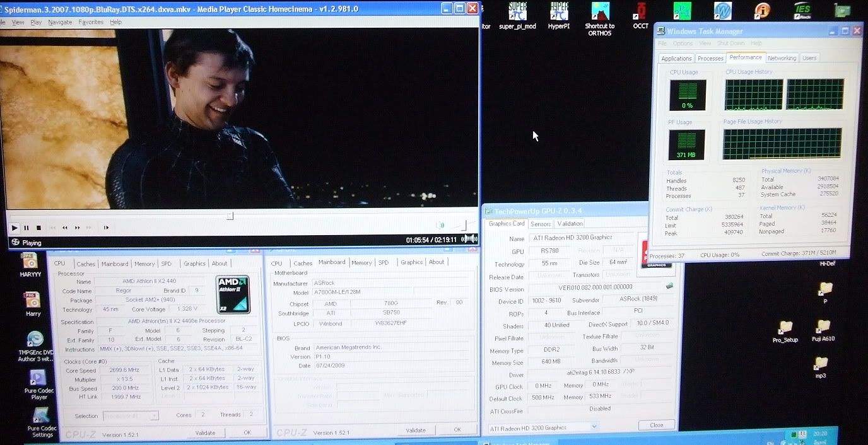The height and width of the screenshot is (445, 868).
Task: Open the About tab in the left CPU-Z window
Action: (x=220, y=263)
